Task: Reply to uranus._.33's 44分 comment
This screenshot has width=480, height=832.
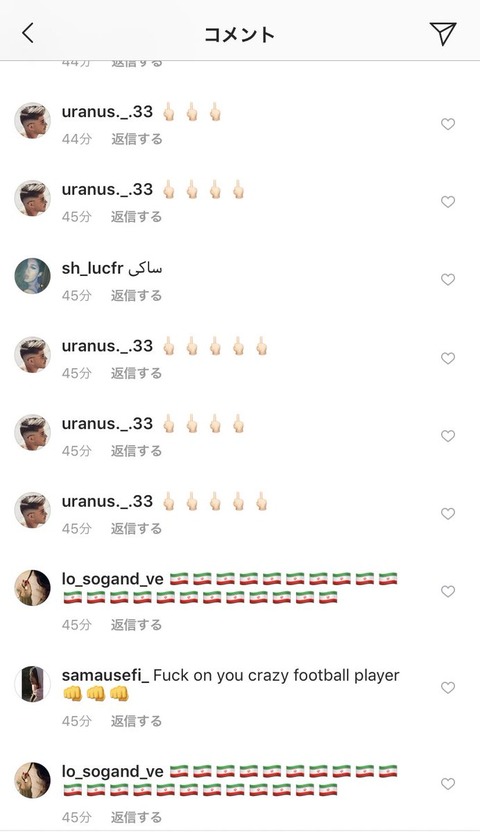Action: pyautogui.click(x=136, y=139)
